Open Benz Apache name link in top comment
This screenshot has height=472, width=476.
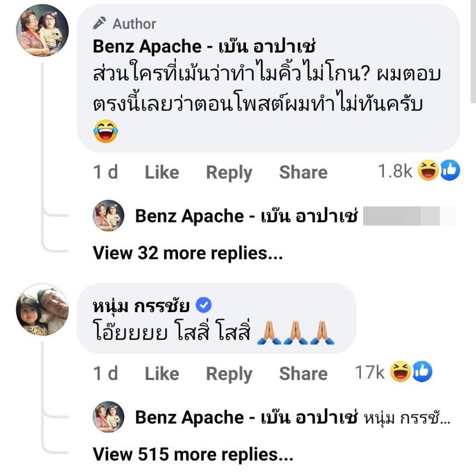point(204,47)
